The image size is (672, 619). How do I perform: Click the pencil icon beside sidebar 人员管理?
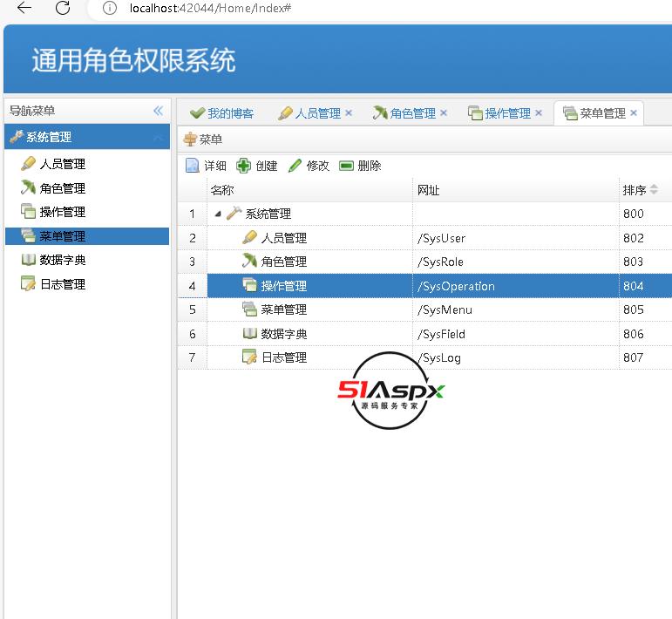coord(28,163)
